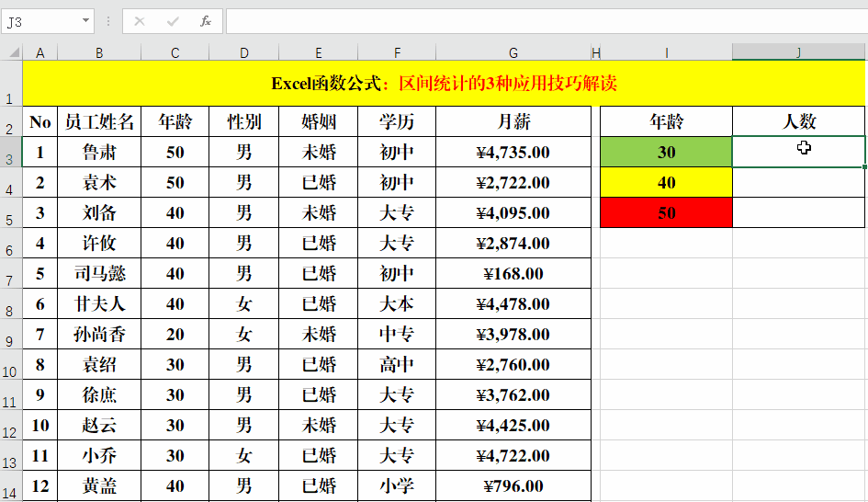This screenshot has width=868, height=502.
Task: Select column F header
Action: [397, 52]
